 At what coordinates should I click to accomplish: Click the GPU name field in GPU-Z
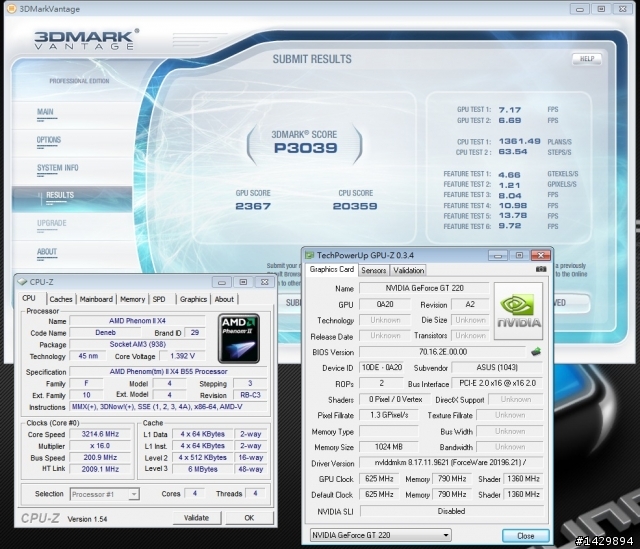click(x=424, y=288)
